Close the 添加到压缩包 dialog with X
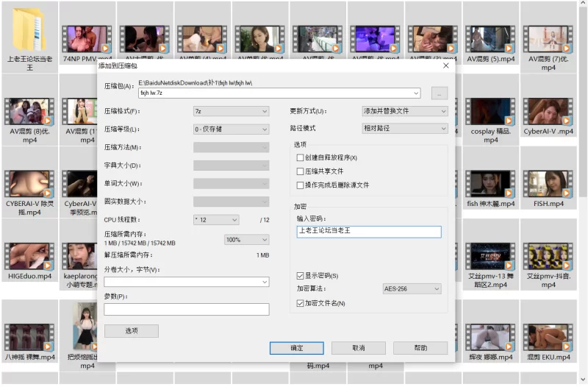 [x=445, y=65]
